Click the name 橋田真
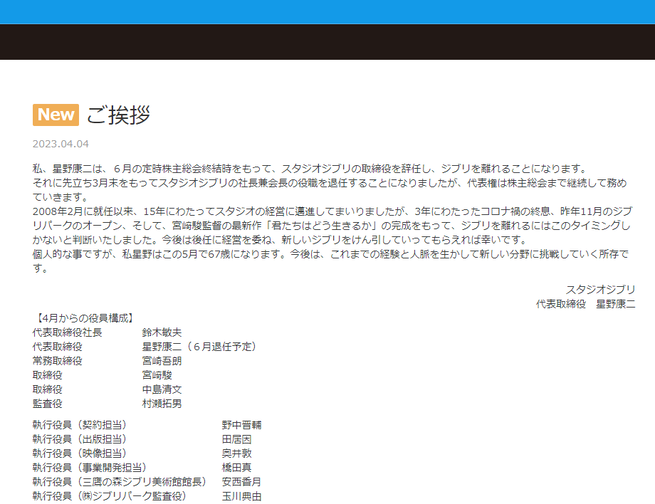Screen dimensions: 655x504 (x=237, y=467)
